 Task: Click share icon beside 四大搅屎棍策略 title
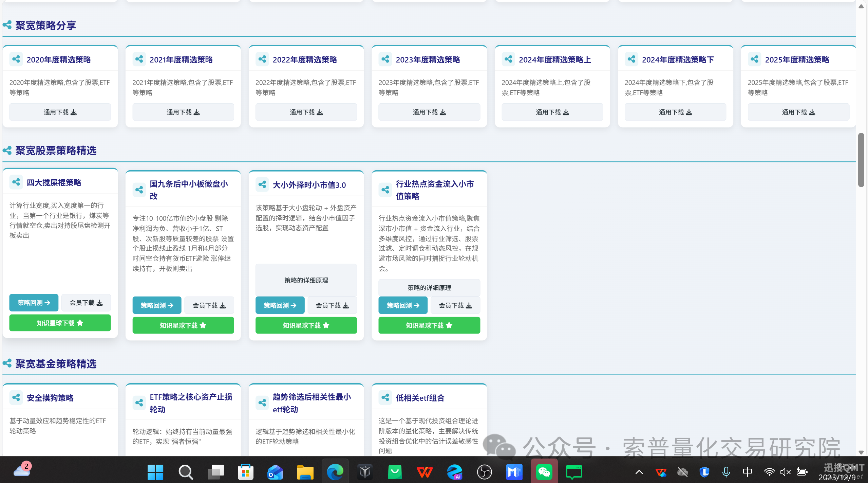[x=16, y=182]
